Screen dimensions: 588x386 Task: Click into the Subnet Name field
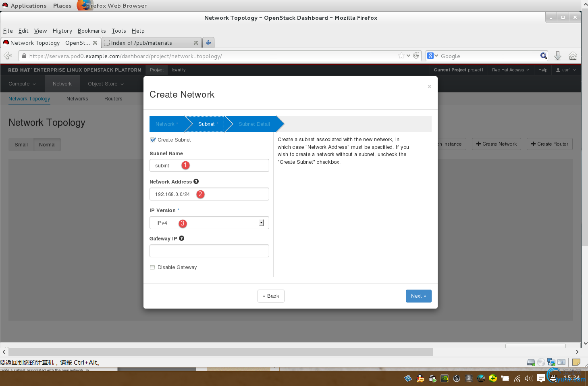coord(209,165)
